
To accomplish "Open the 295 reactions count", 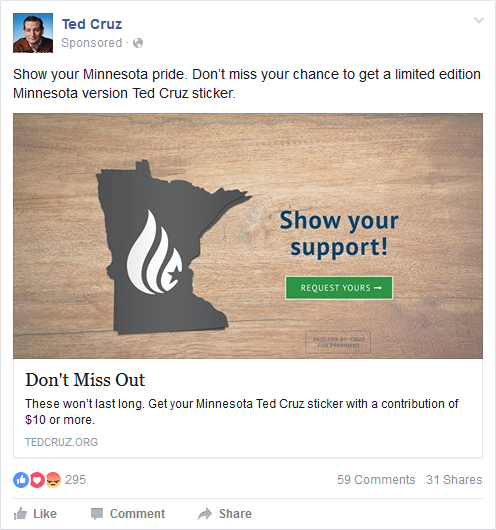I will coord(75,480).
